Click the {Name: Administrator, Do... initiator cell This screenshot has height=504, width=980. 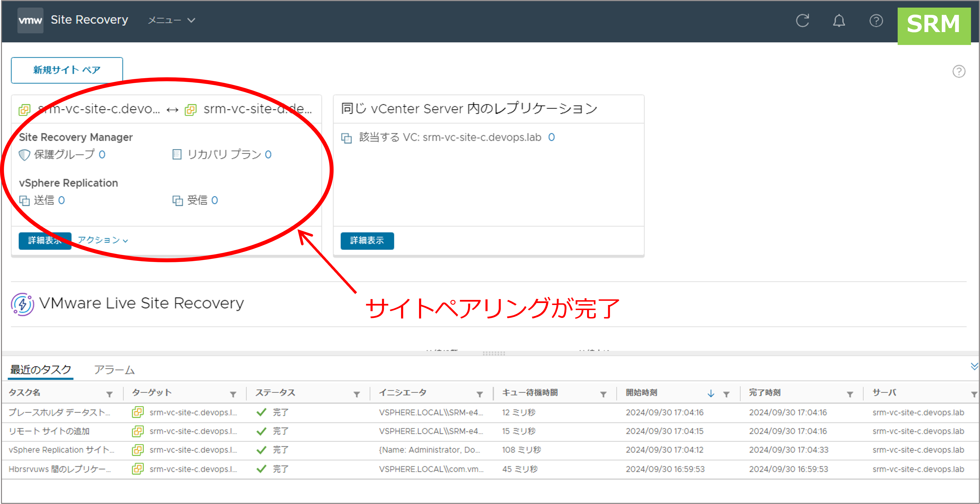(429, 450)
